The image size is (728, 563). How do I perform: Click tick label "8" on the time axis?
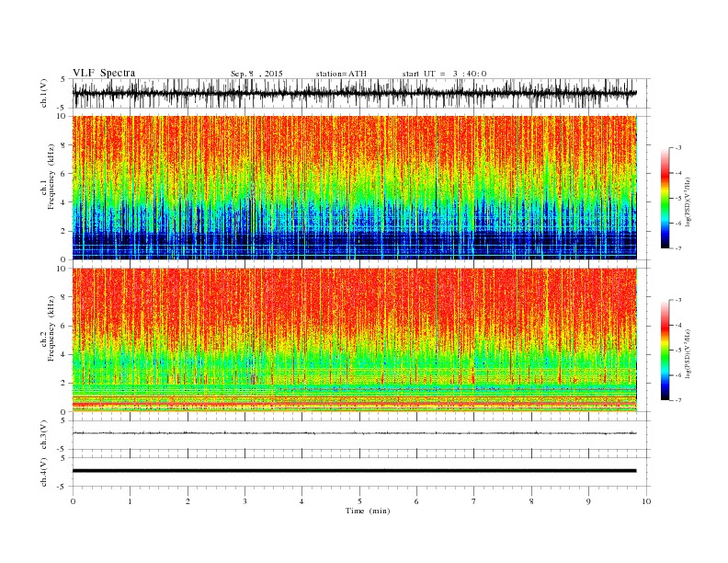coord(531,501)
